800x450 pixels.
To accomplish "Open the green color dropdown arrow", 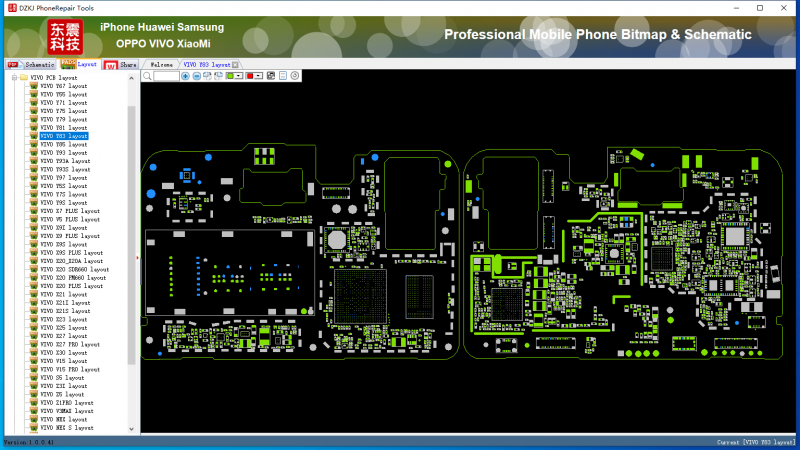I will click(x=239, y=76).
